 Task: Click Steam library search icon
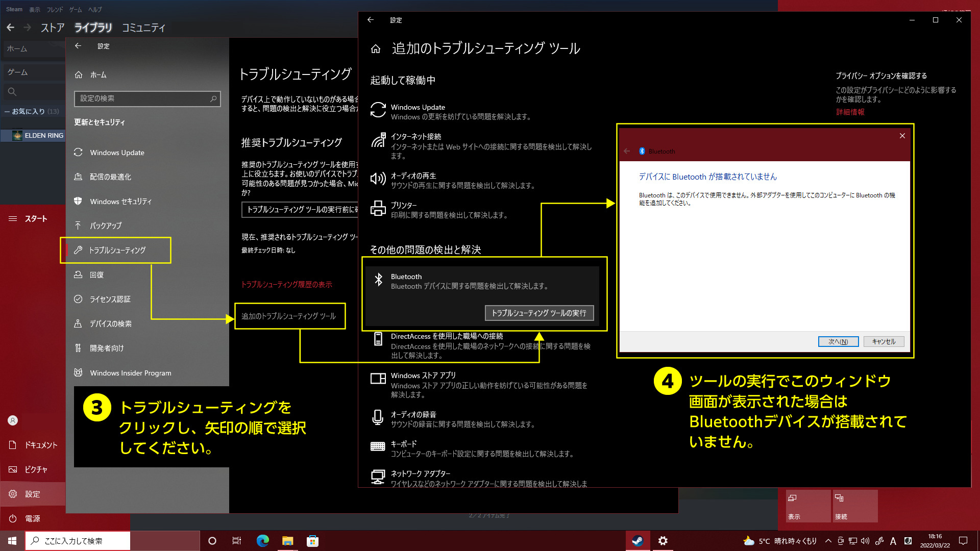tap(12, 92)
